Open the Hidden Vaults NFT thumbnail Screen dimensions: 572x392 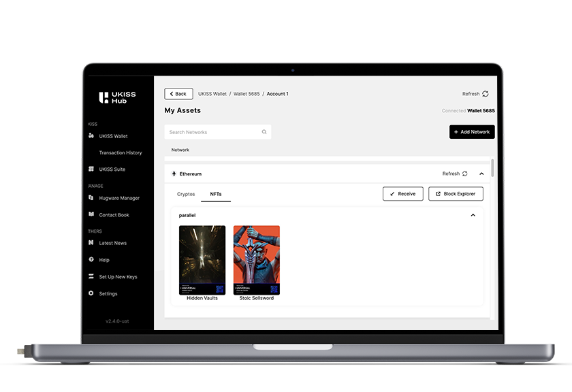[202, 260]
